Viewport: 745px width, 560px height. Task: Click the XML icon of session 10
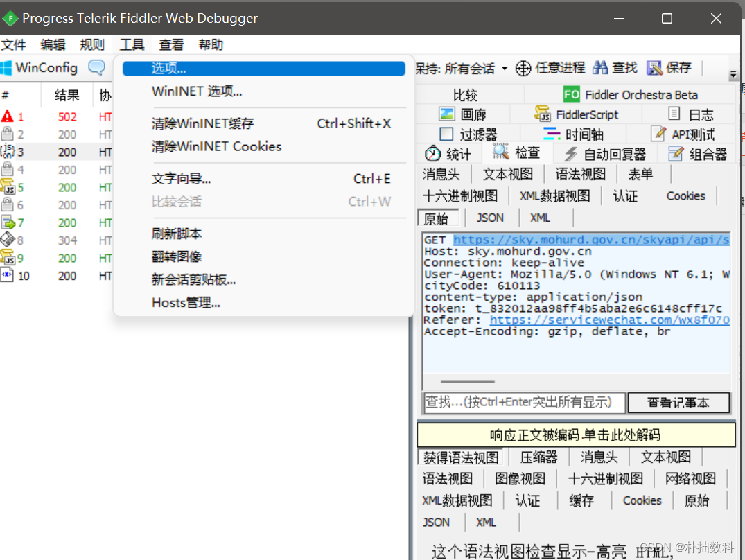tap(7, 275)
